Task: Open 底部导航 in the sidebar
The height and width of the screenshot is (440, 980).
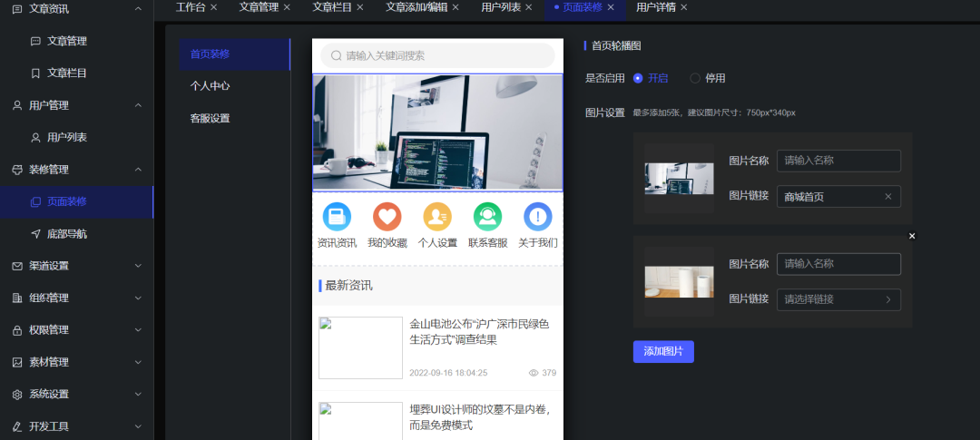Action: [76, 234]
